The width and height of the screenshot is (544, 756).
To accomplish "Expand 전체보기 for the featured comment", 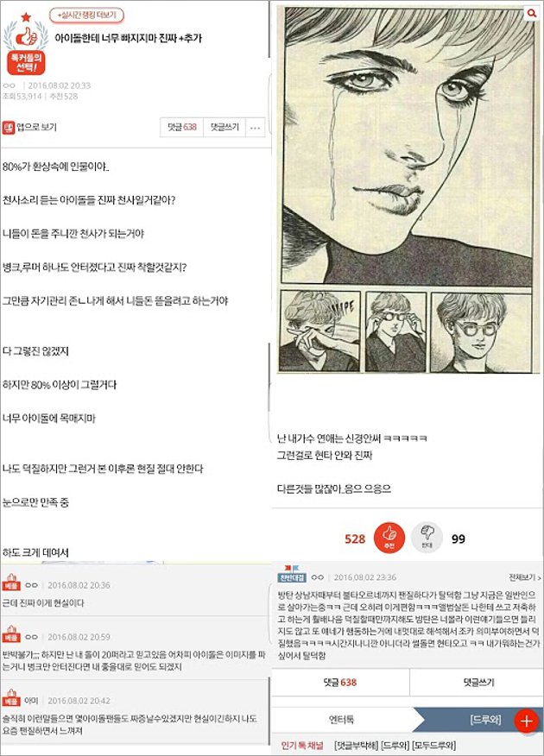I will (525, 577).
